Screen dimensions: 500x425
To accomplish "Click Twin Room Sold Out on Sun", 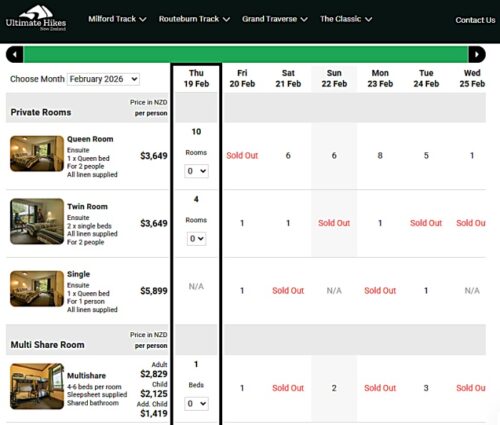I will pyautogui.click(x=334, y=223).
